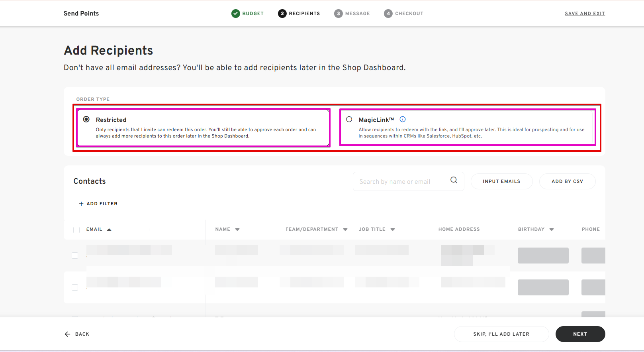Click the plus icon beside Add Filter
This screenshot has height=352, width=644.
click(81, 204)
